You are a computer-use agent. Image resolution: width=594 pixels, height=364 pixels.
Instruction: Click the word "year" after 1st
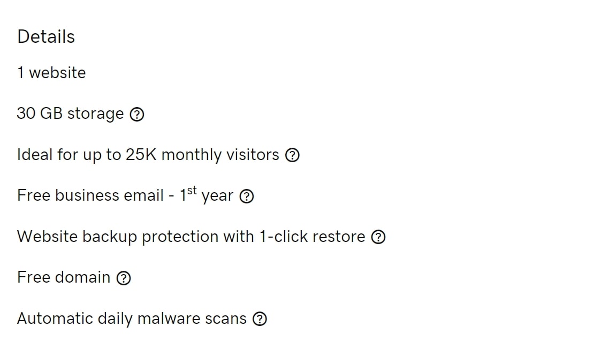[217, 196]
